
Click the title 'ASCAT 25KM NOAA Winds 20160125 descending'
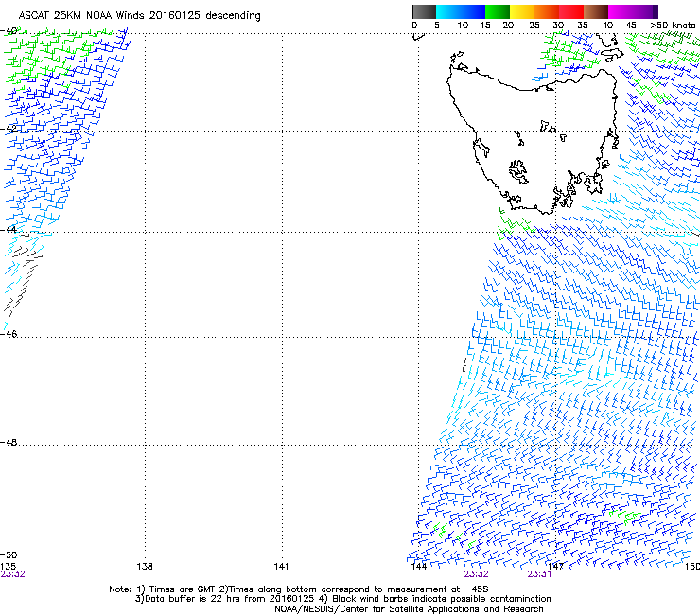pos(139,16)
